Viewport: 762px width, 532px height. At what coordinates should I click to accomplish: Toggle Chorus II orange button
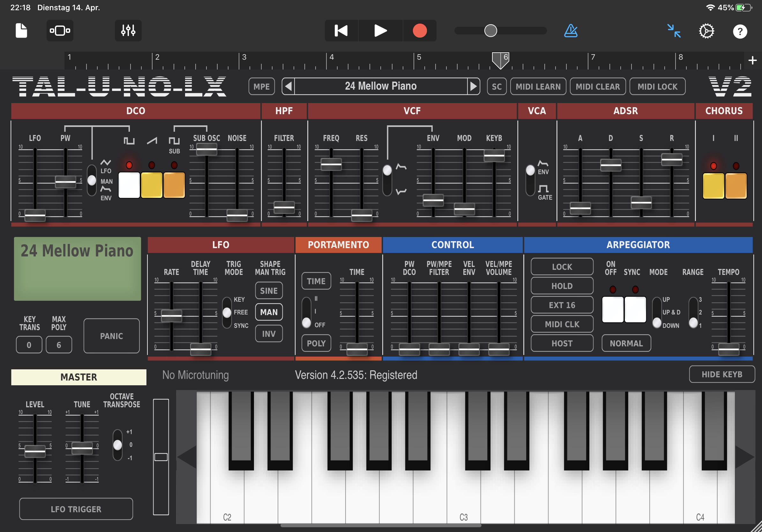click(736, 186)
